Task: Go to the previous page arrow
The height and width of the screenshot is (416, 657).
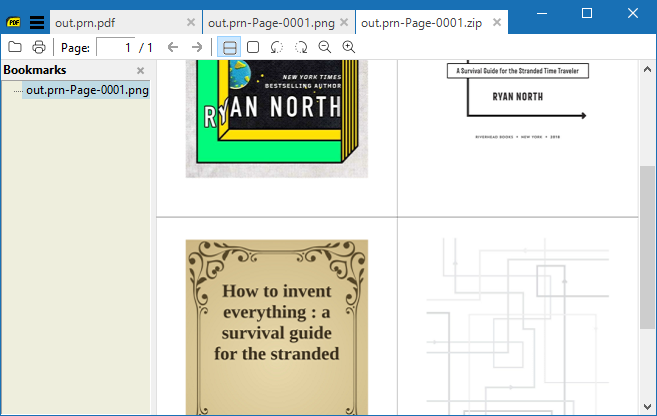Action: coord(173,47)
